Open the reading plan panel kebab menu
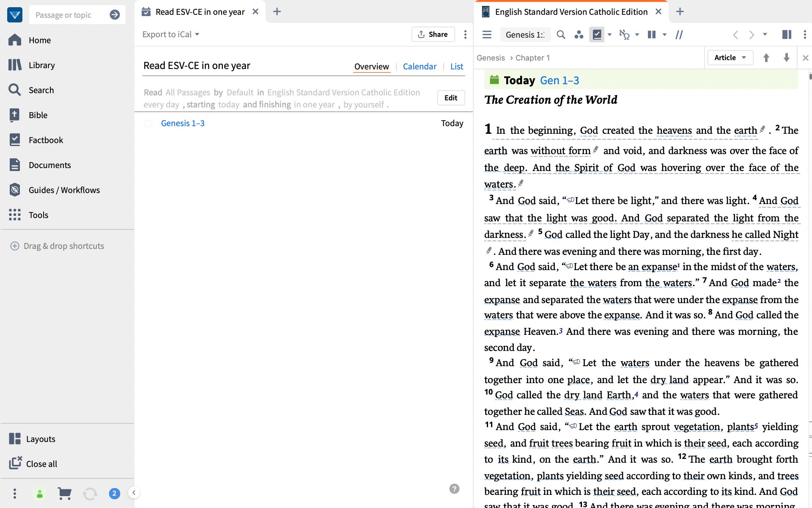The width and height of the screenshot is (812, 508). coord(465,35)
